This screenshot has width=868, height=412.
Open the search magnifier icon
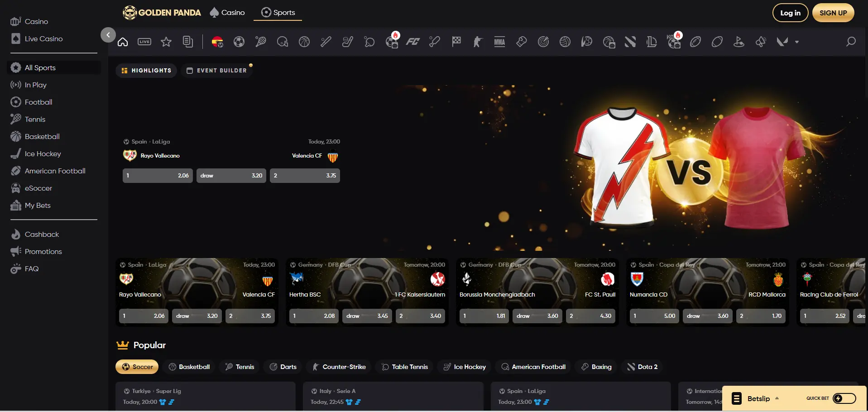pos(851,42)
